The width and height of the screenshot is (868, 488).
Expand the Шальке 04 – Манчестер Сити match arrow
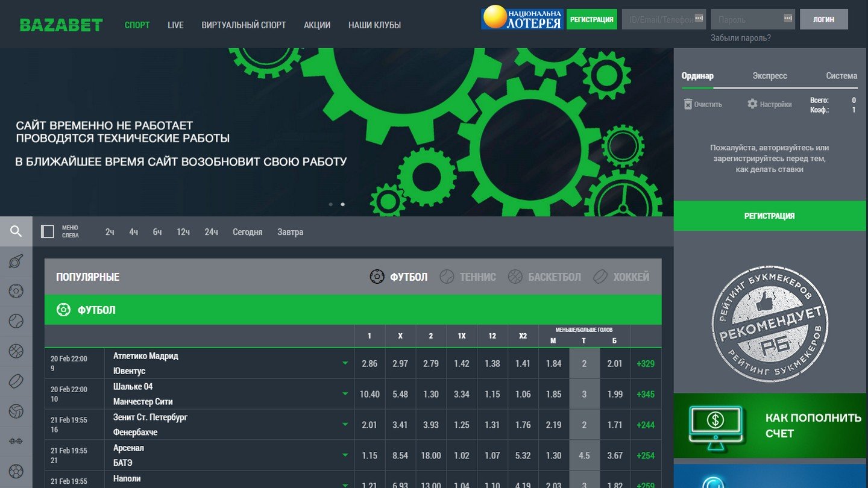pos(345,394)
